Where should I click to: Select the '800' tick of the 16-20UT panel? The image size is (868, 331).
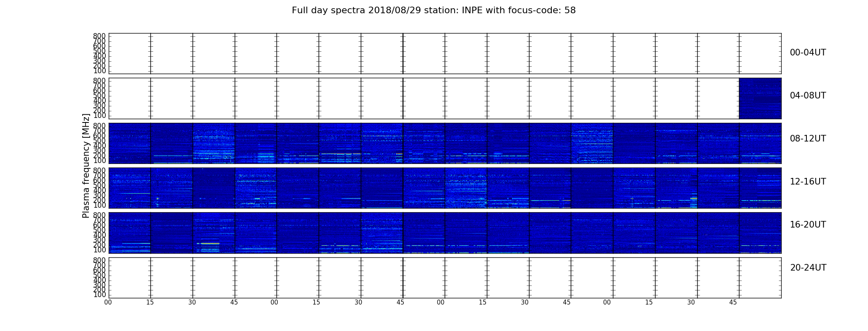coord(100,215)
